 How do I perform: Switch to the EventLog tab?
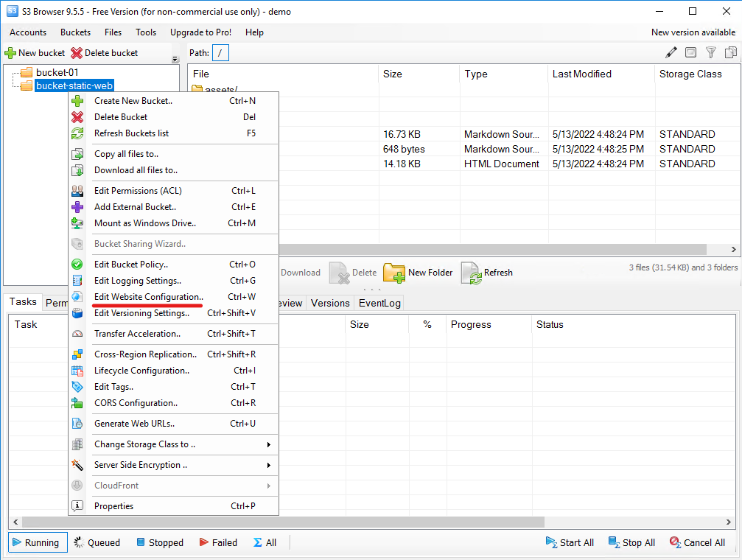click(379, 303)
